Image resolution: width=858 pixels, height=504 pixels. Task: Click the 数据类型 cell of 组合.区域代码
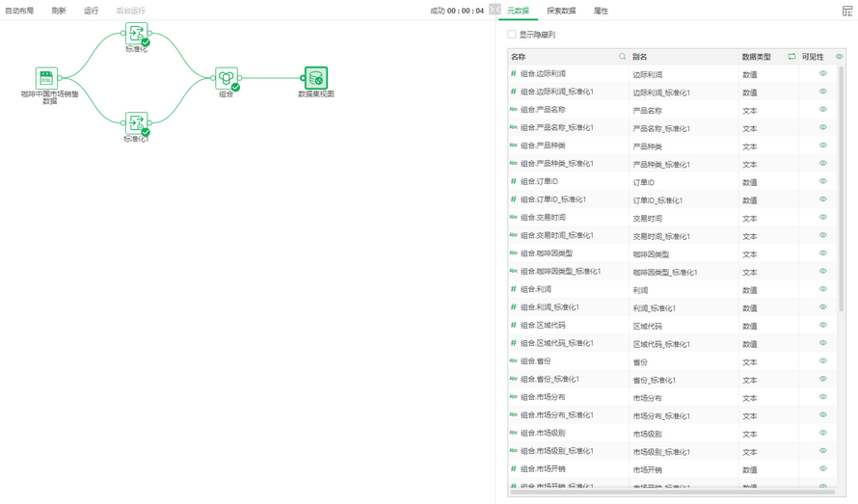click(768, 326)
